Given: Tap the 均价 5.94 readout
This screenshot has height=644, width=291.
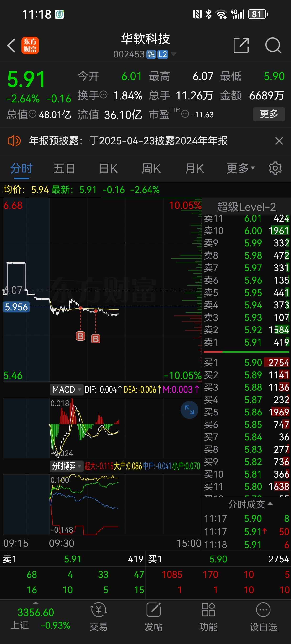Looking at the screenshot, I should pyautogui.click(x=26, y=190).
